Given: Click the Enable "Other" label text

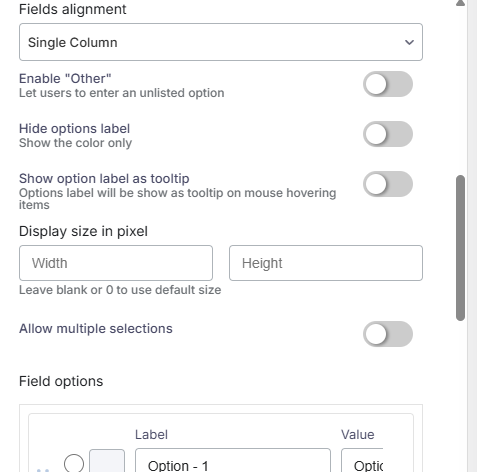Looking at the screenshot, I should (65, 79).
